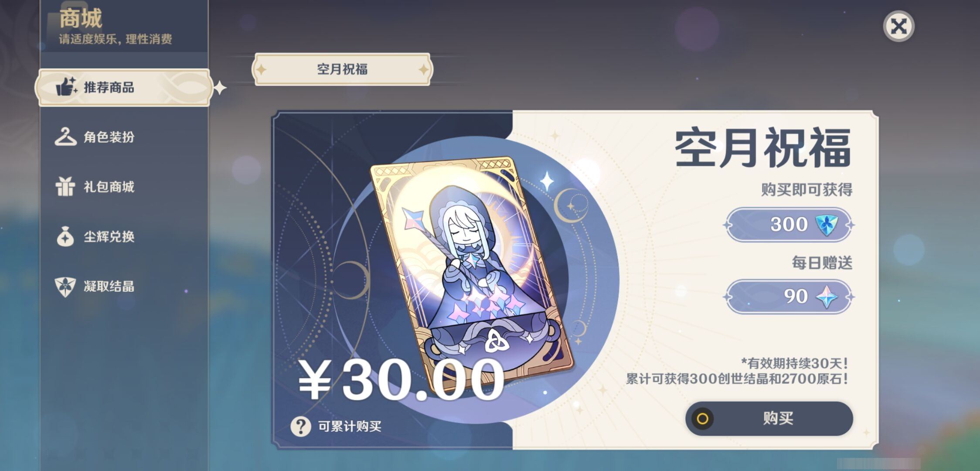The image size is (980, 471).
Task: Click the 300 crystal reward pill
Action: 789,225
